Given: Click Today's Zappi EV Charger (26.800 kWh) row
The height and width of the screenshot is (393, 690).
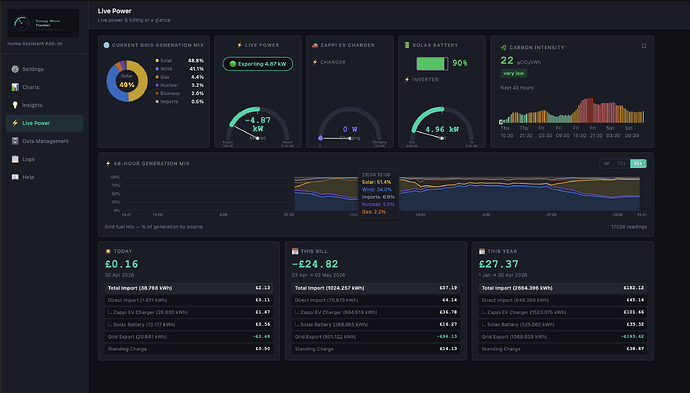Looking at the screenshot, I should click(189, 312).
